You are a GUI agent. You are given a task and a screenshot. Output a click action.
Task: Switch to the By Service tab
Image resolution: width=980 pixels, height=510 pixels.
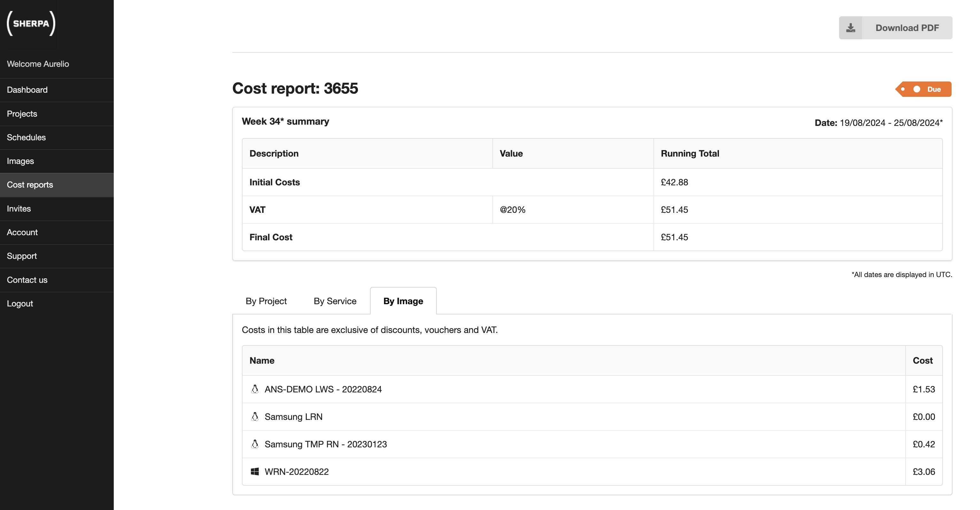pos(335,301)
